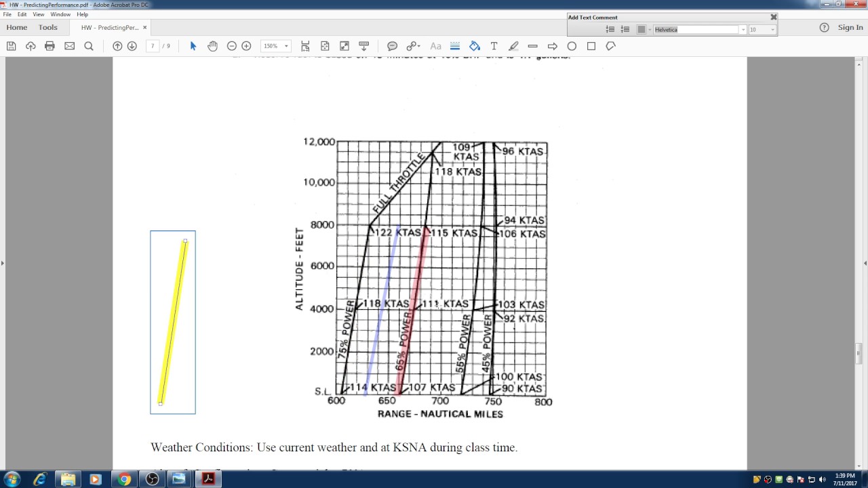Select the Oval shape tool
Image resolution: width=868 pixels, height=488 pixels.
click(572, 46)
